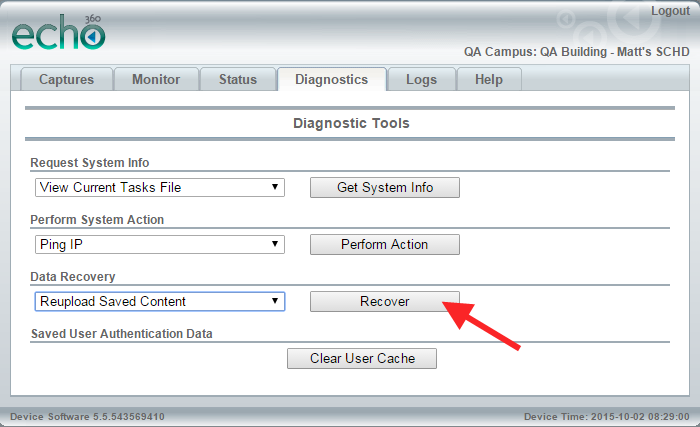
Task: Open the Logs tab
Action: click(421, 80)
